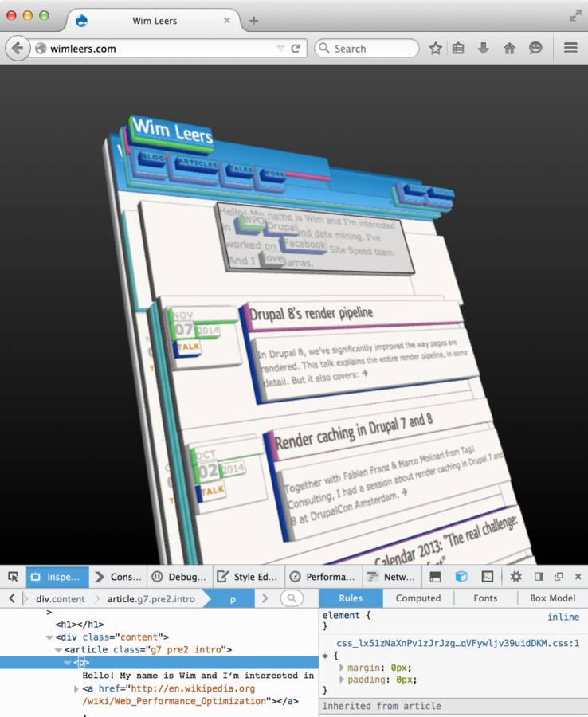Open the Firefox hamburger menu
This screenshot has width=588, height=717.
[570, 48]
